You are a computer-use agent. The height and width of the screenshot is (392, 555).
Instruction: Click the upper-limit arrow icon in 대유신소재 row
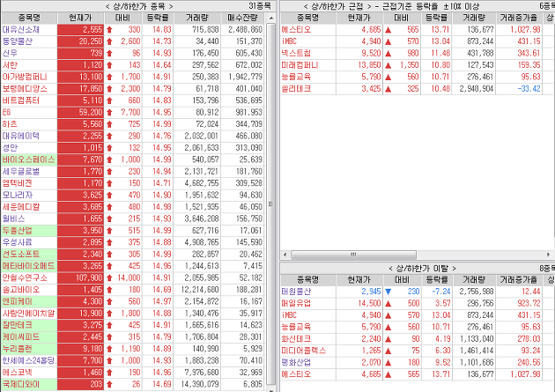click(x=109, y=30)
